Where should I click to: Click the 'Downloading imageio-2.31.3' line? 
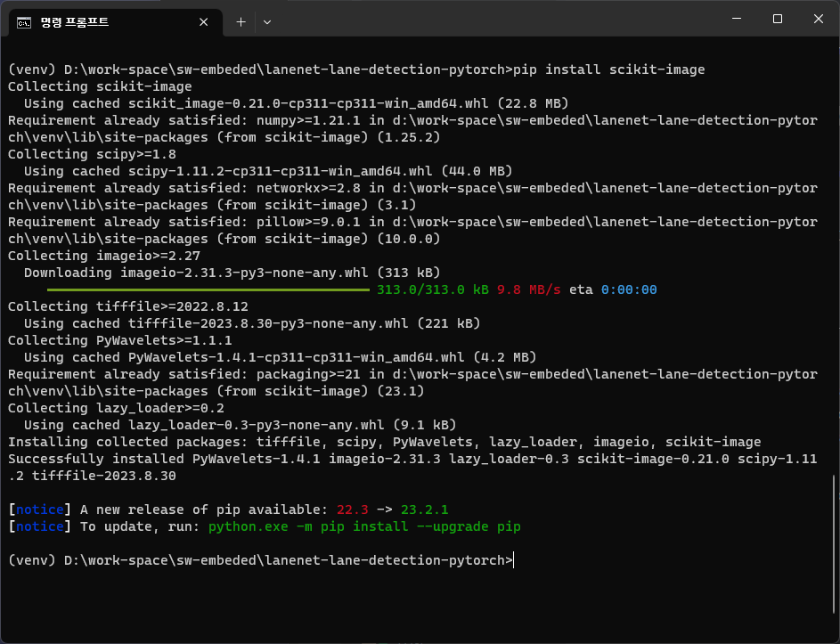232,273
